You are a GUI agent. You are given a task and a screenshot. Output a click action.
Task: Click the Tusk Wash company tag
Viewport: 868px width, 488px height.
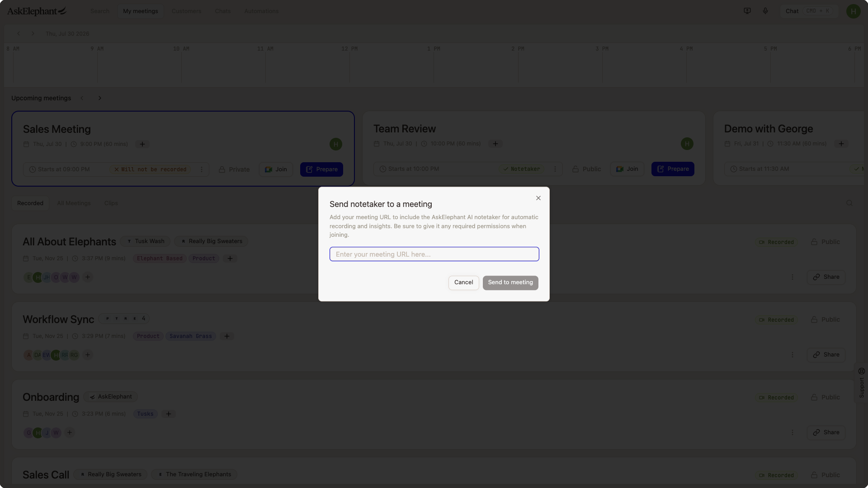point(145,241)
